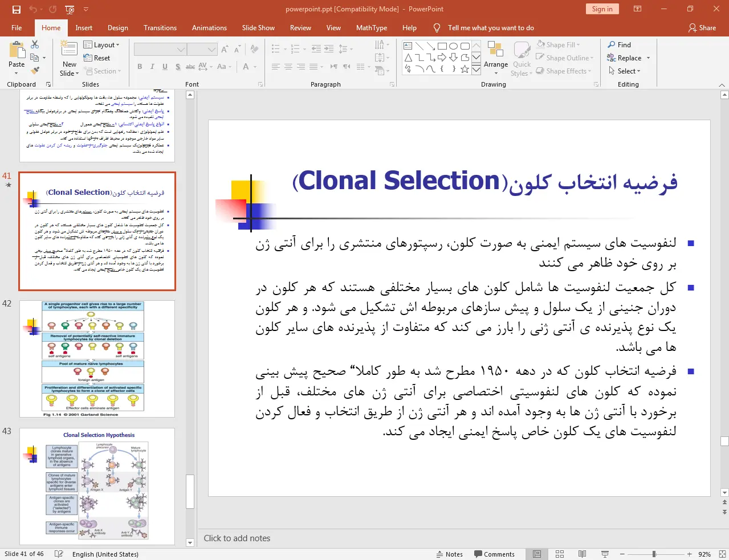This screenshot has width=729, height=560.
Task: Click the zoom in plus button
Action: (689, 554)
